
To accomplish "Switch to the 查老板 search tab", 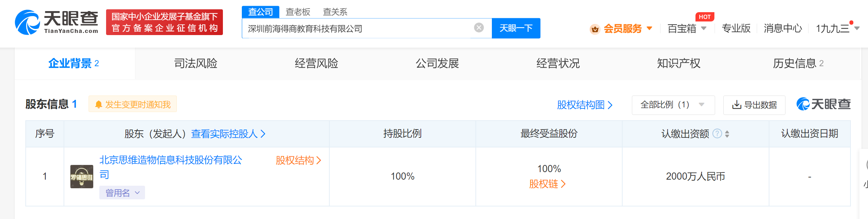I will (298, 12).
